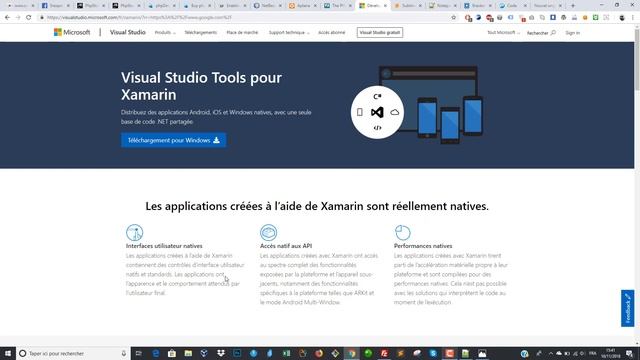Screen dimensions: 640x360
Task: Open Skype from taskbar
Action: [x=433, y=353]
